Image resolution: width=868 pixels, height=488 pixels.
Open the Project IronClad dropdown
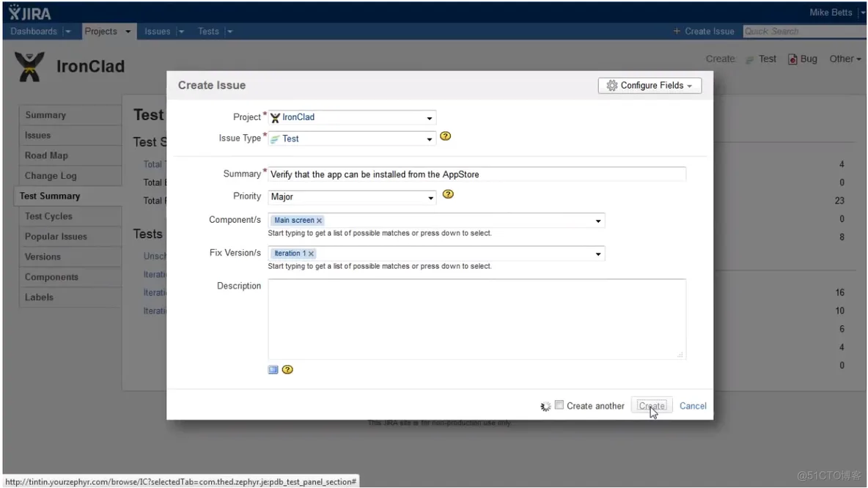[352, 117]
